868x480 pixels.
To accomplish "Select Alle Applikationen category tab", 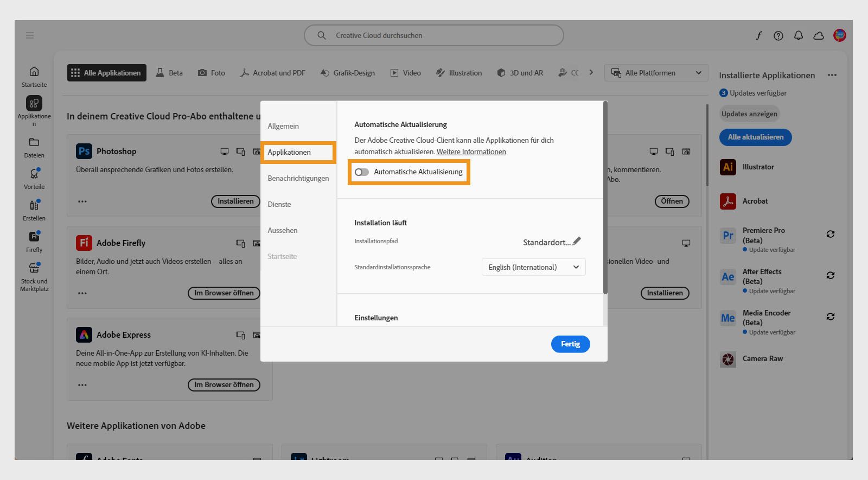I will (x=106, y=73).
